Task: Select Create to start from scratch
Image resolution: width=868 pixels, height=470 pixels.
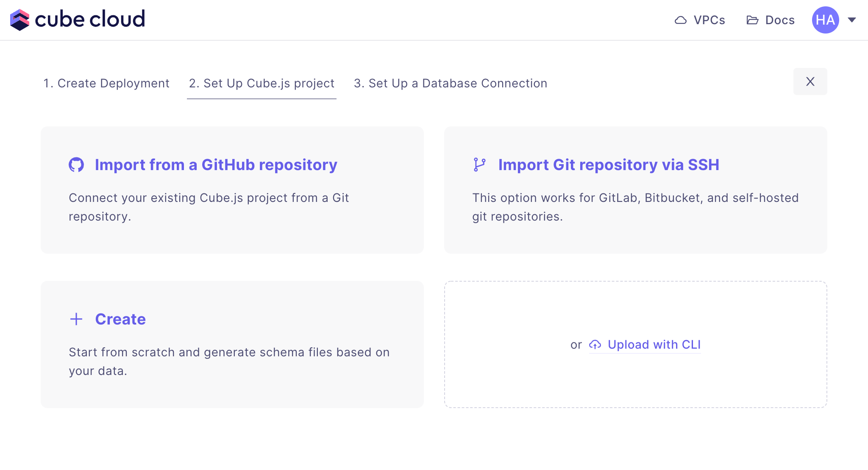Action: point(120,319)
